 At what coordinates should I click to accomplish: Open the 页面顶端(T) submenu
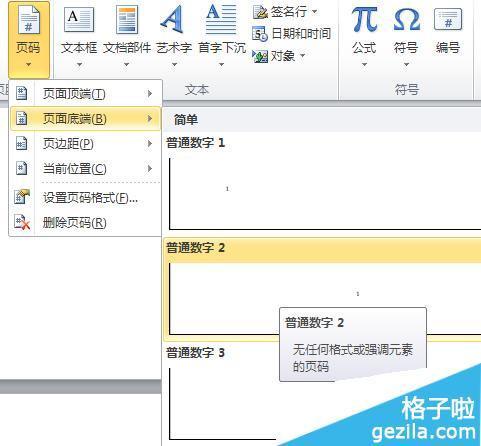tap(85, 94)
